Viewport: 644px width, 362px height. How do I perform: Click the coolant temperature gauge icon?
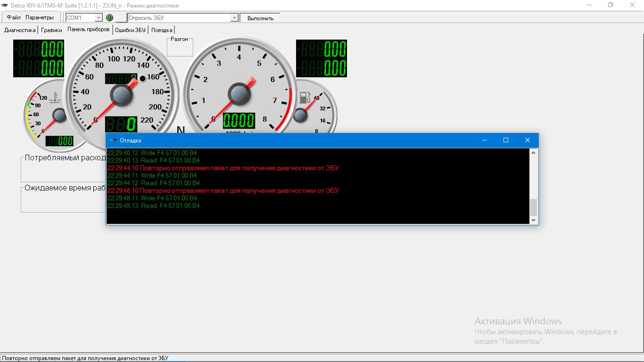[x=56, y=98]
